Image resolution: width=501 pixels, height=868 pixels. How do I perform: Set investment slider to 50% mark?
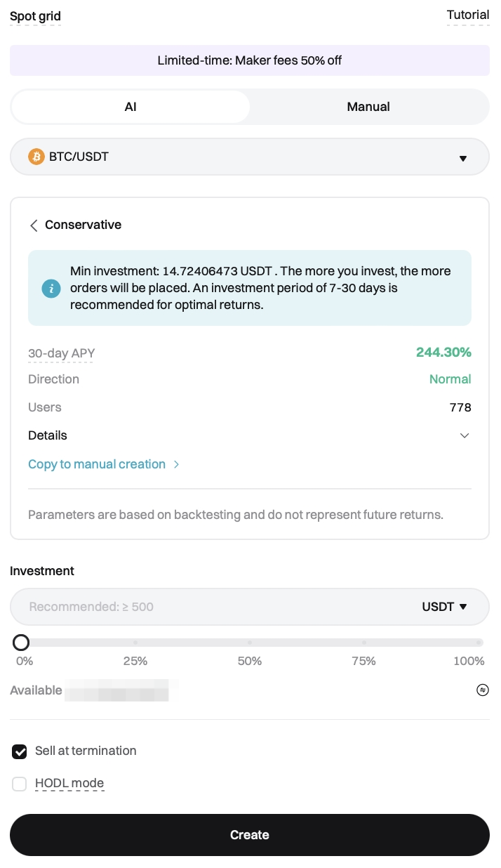(250, 643)
